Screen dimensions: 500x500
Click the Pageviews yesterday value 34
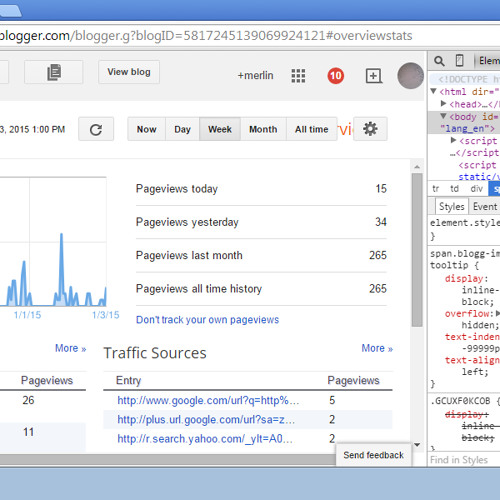381,222
